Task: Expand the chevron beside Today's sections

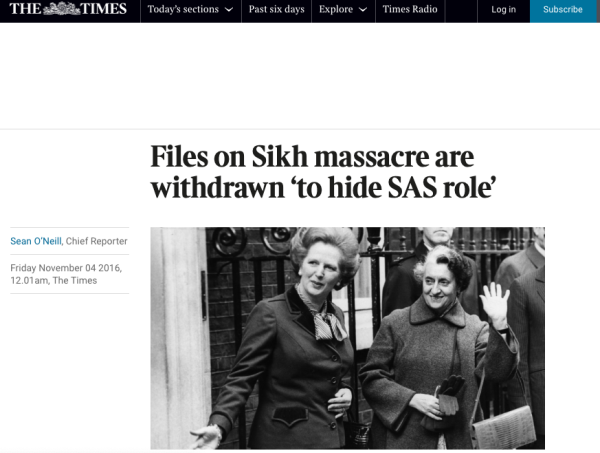Action: point(229,10)
